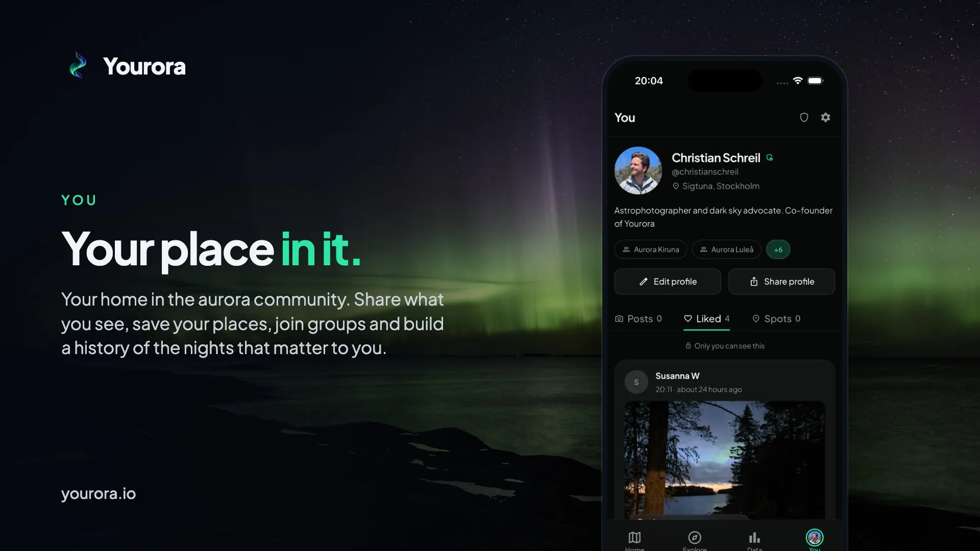Click the "20:11 · about 24 hours ago" timestamp
This screenshot has height=551, width=980.
699,390
